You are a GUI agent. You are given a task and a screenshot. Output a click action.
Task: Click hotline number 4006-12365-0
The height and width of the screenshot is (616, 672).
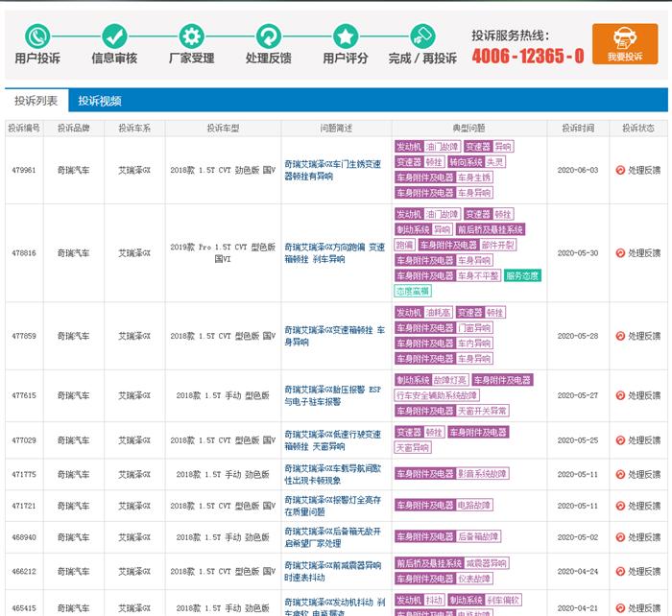(x=528, y=56)
